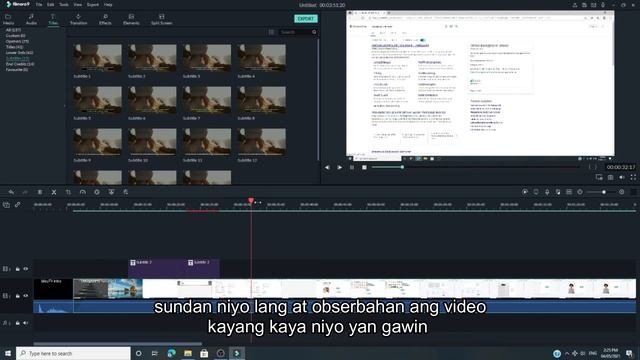This screenshot has height=360, width=640.
Task: Select the Subtitle 11 thumbnail
Action: 207,142
